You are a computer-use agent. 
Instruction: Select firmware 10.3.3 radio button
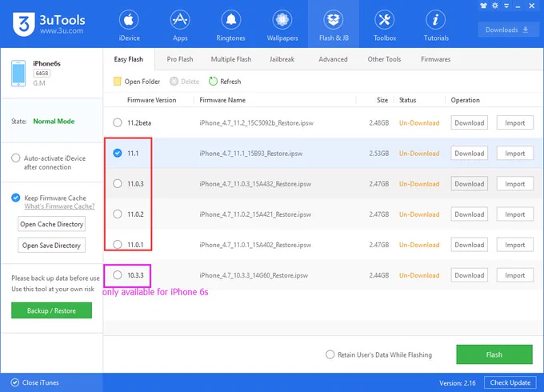click(x=118, y=275)
